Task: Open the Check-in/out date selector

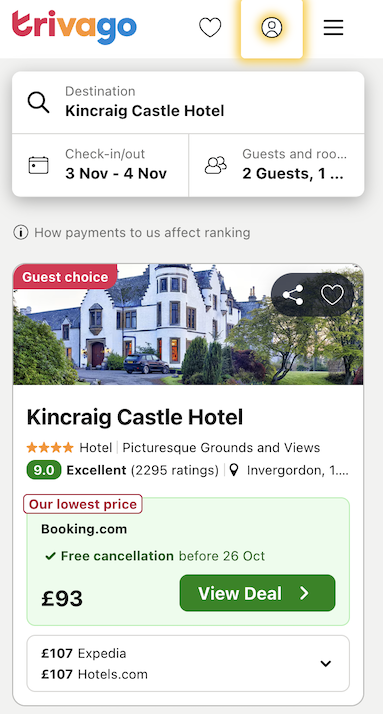Action: pyautogui.click(x=100, y=165)
